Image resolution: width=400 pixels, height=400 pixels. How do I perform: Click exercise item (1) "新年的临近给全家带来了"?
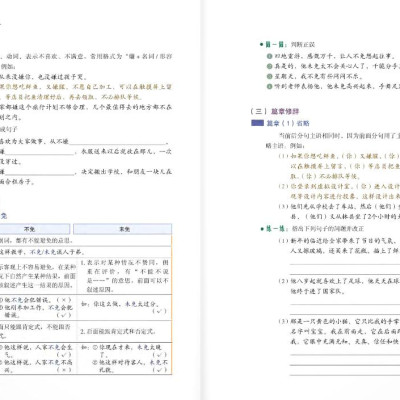click(x=339, y=245)
